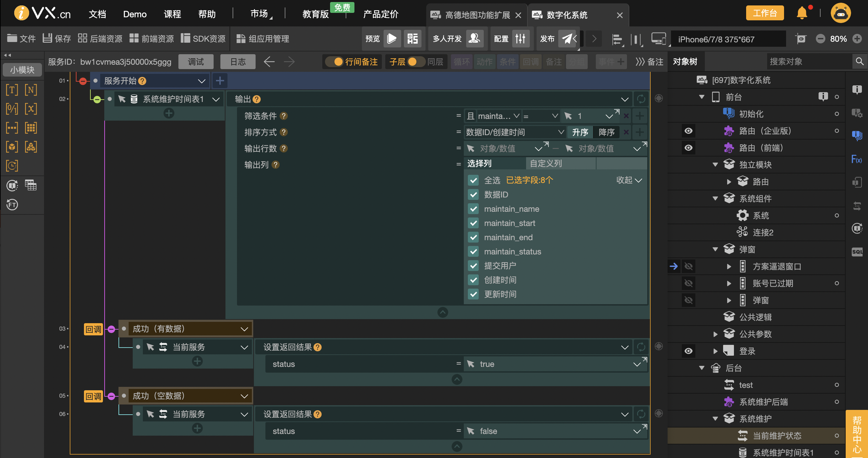Image resolution: width=868 pixels, height=458 pixels.
Task: Open the 市场 menu
Action: pyautogui.click(x=259, y=14)
